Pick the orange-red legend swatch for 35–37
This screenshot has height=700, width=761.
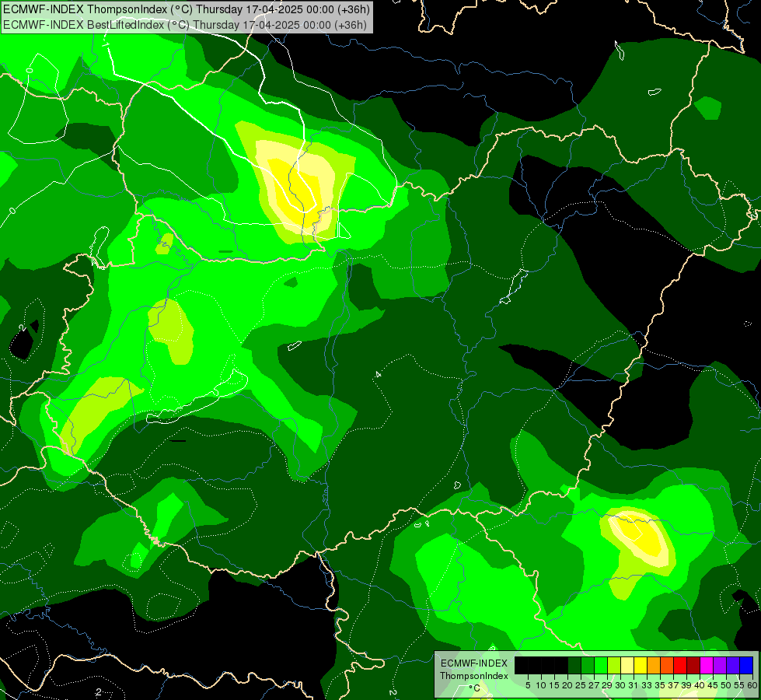click(667, 665)
